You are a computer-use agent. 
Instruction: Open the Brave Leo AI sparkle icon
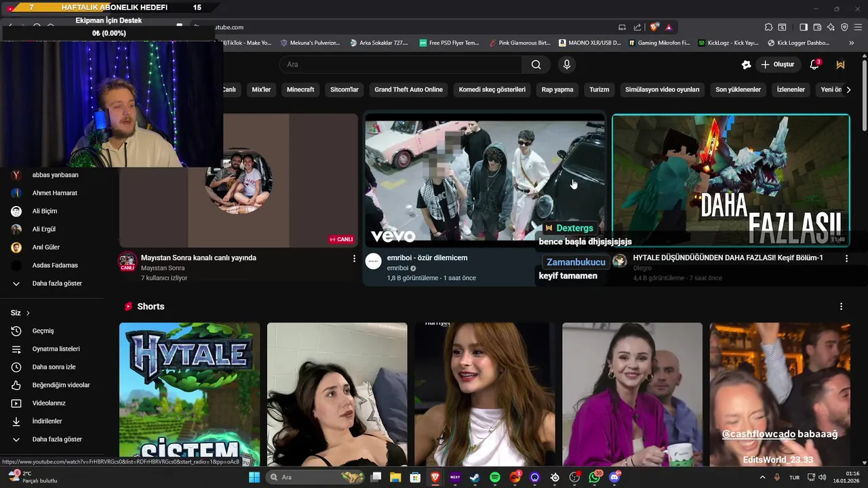[x=831, y=27]
